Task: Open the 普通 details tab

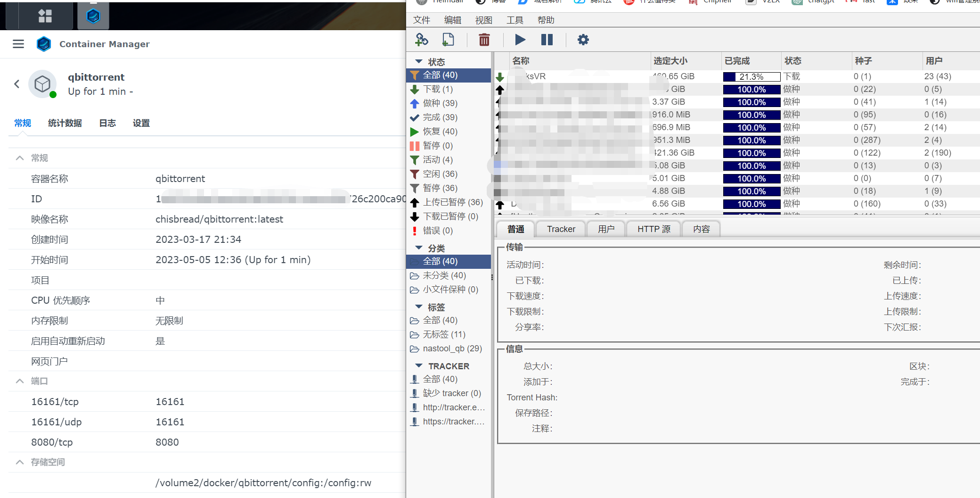Action: tap(516, 229)
